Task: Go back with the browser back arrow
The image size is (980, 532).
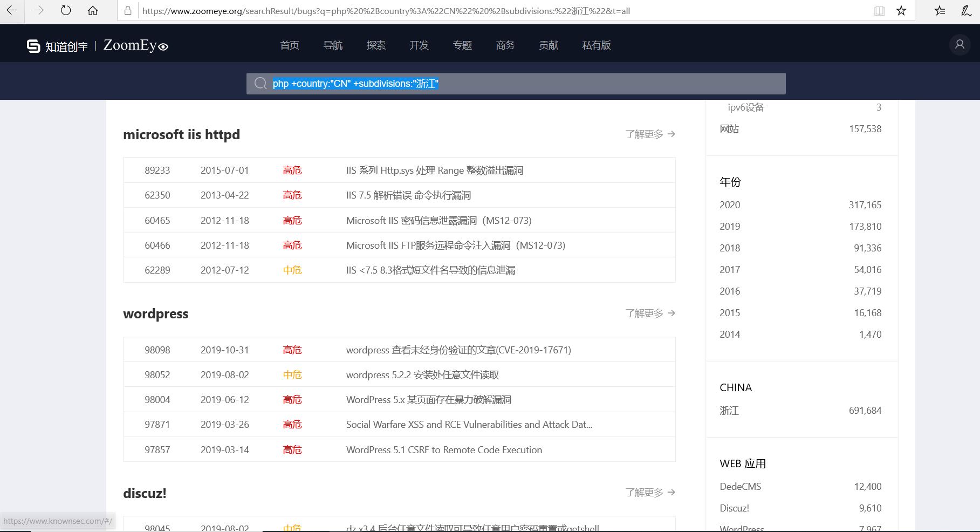Action: tap(11, 10)
